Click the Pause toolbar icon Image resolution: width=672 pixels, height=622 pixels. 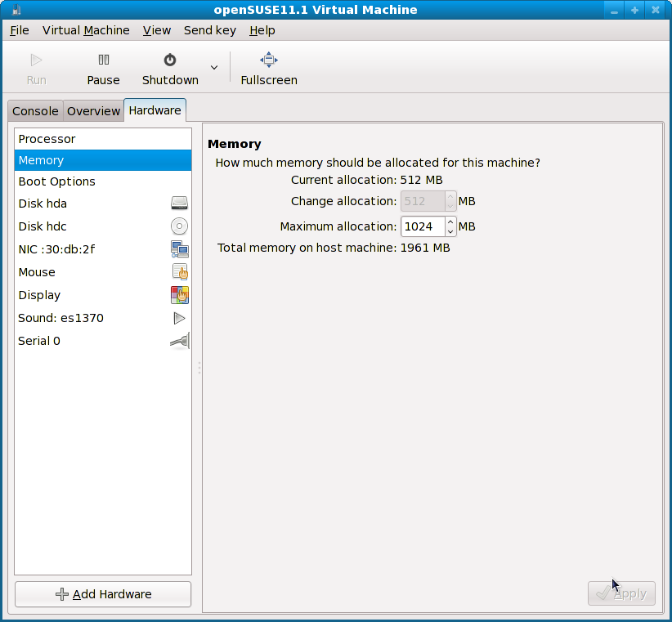point(103,60)
